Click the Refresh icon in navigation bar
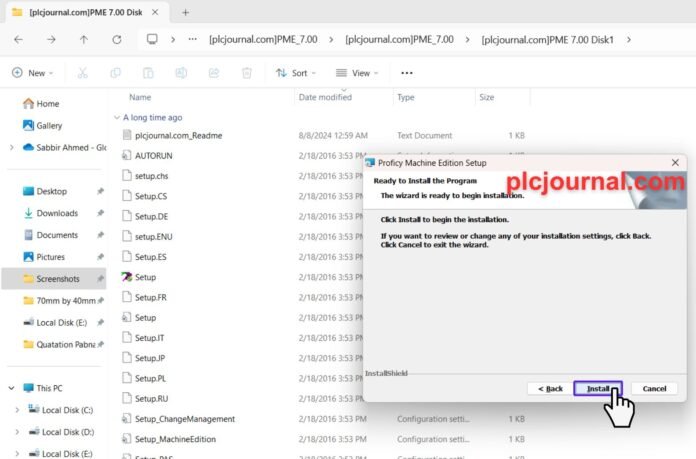This screenshot has width=696, height=459. tap(117, 40)
